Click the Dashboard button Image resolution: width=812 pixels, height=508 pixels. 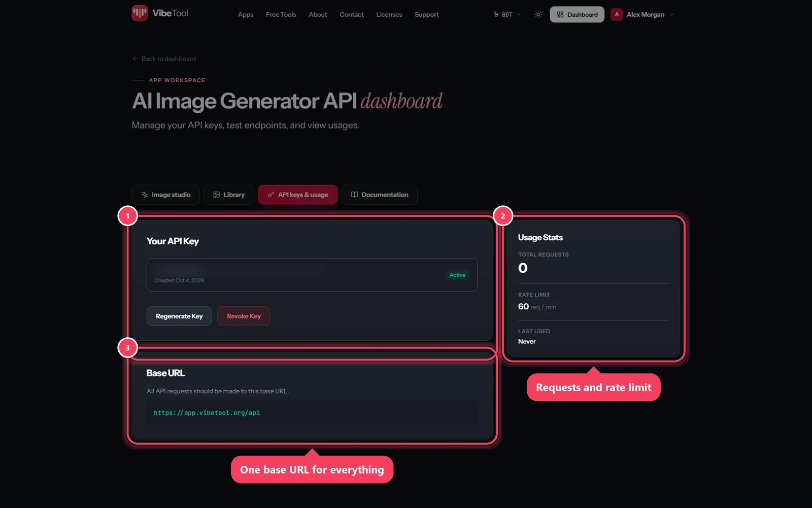[x=577, y=15]
